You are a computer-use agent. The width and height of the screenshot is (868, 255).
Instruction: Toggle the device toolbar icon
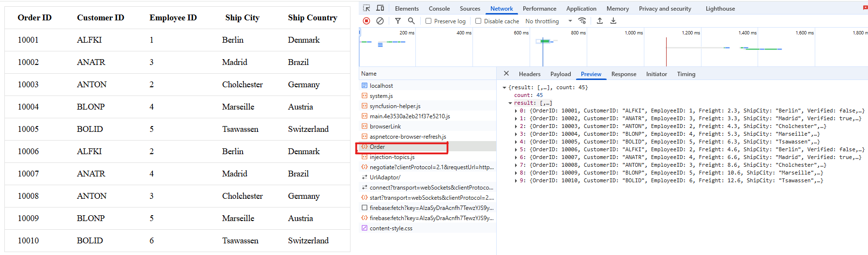pos(380,8)
